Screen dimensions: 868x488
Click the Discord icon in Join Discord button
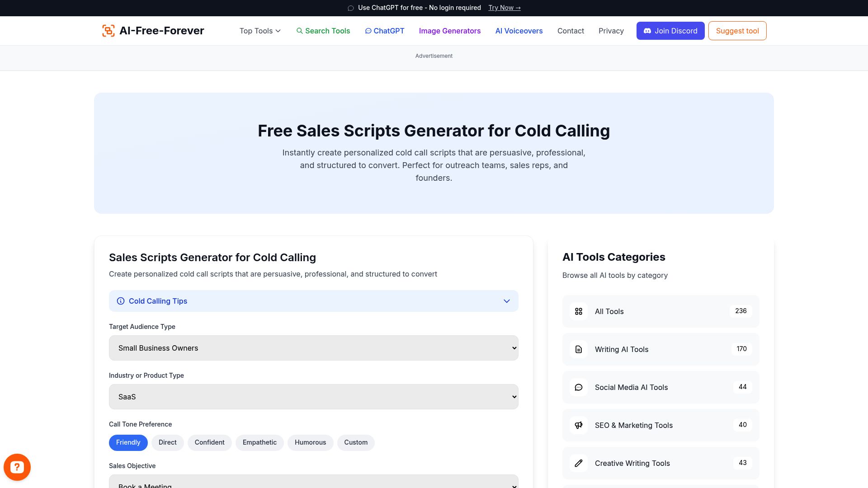click(x=647, y=31)
